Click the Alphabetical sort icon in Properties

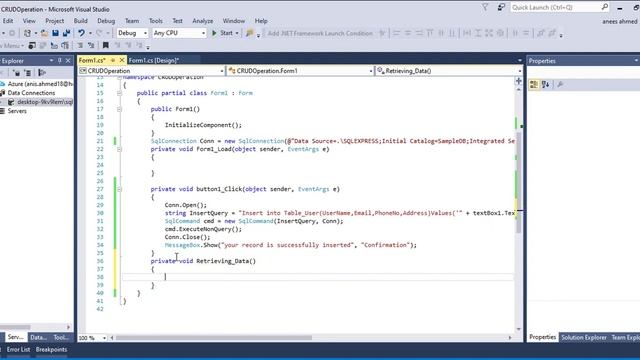tap(546, 84)
